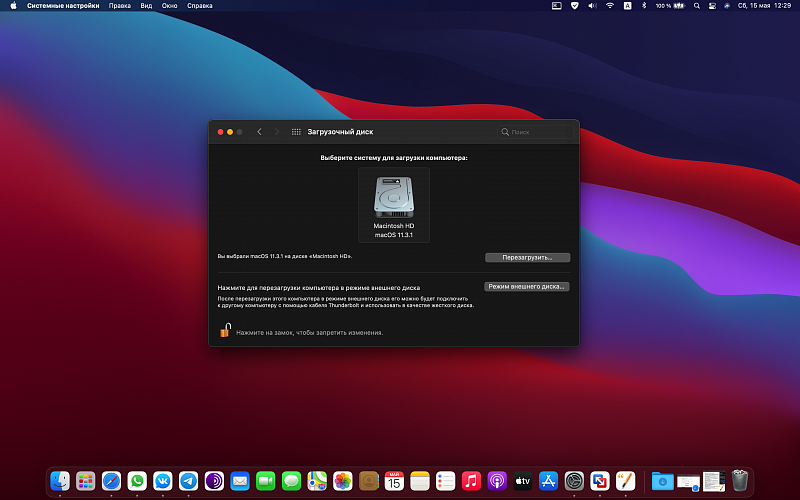The height and width of the screenshot is (500, 800).
Task: Click the Перезагрузить button
Action: 527,257
